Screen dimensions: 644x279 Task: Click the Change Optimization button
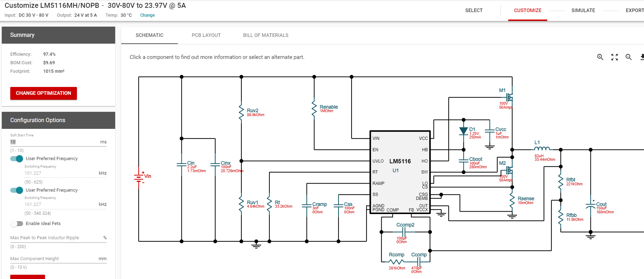[x=44, y=93]
